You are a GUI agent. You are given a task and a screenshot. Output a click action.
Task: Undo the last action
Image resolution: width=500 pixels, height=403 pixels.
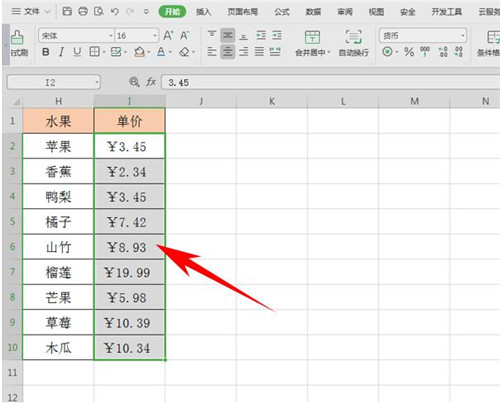click(115, 12)
